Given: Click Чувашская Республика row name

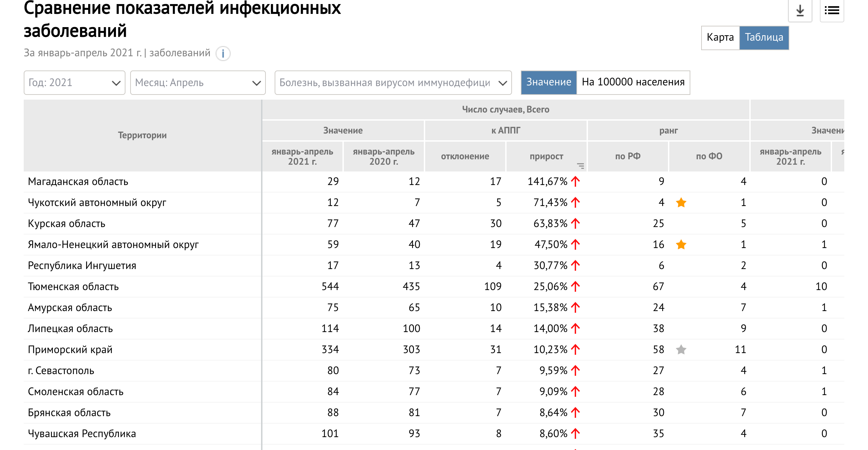Looking at the screenshot, I should tap(82, 434).
